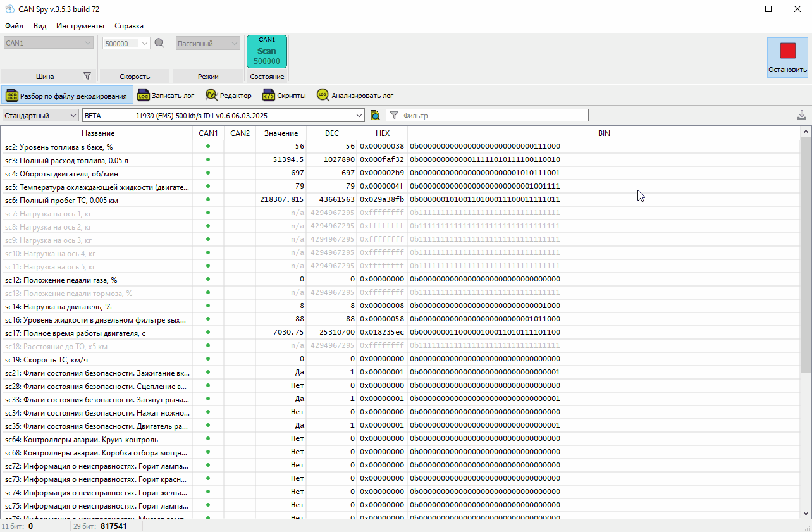This screenshot has width=812, height=532.
Task: Click the CAN1 column header
Action: click(208, 133)
